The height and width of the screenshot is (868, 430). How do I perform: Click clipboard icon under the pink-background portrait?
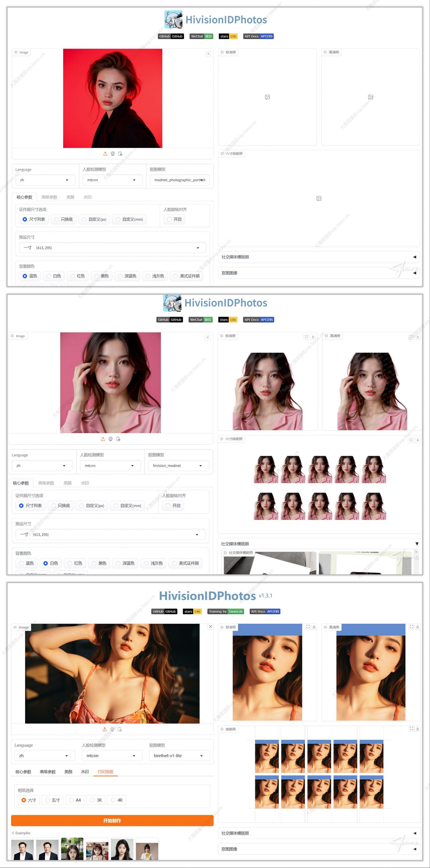click(x=118, y=439)
